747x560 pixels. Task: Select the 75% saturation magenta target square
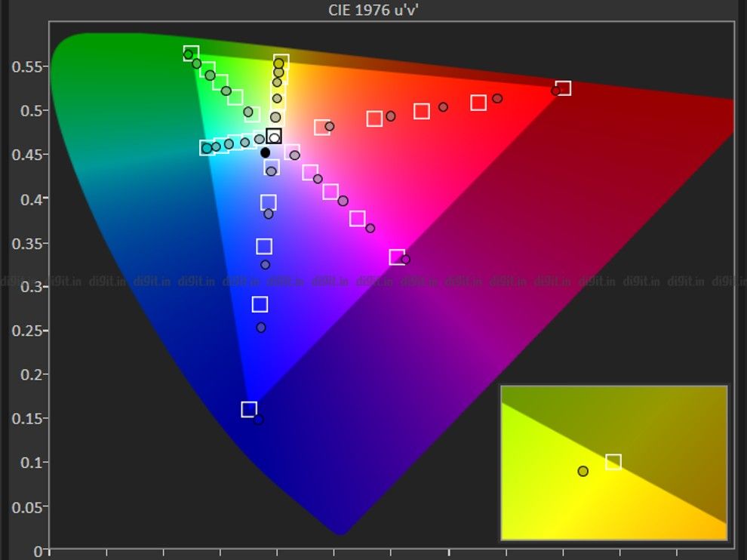(358, 218)
